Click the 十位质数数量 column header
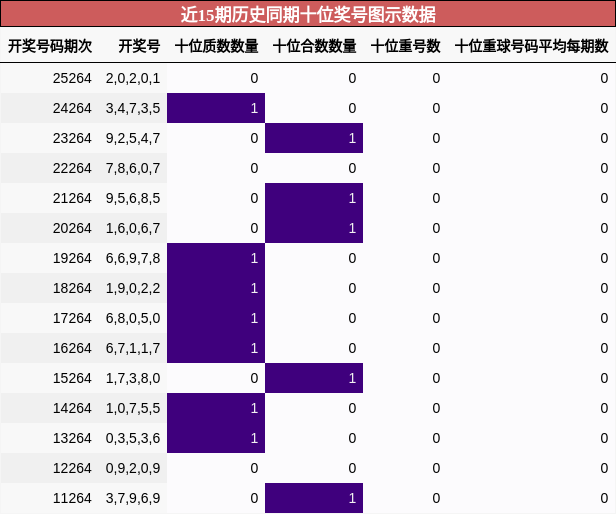 click(x=216, y=46)
